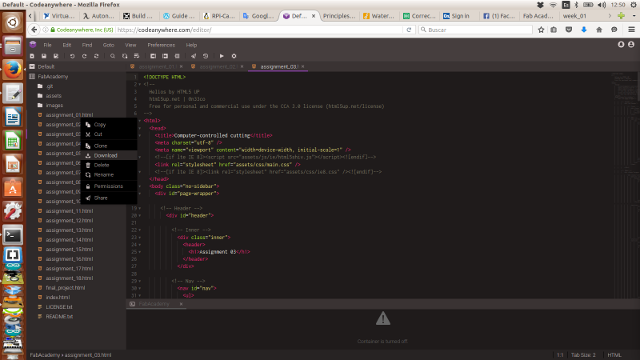Open the Tab Size: 2 status bar selector
640x360 pixels.
point(583,355)
